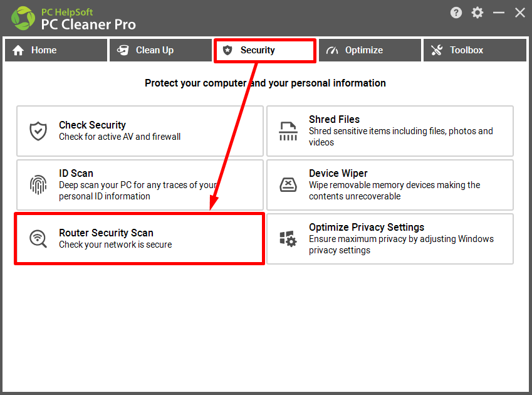532x395 pixels.
Task: Open Optimize Privacy Settings tile
Action: click(x=390, y=239)
